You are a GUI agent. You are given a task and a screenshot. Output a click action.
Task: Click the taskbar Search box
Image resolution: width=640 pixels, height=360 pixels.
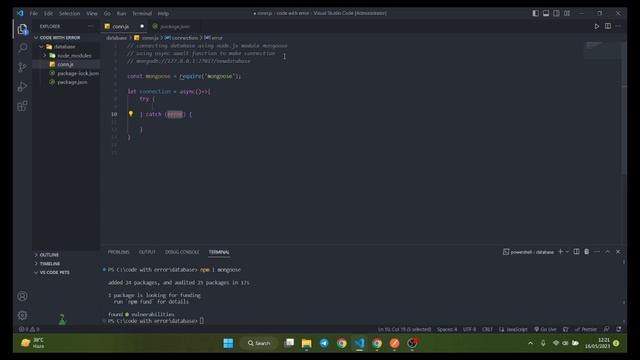[259, 343]
